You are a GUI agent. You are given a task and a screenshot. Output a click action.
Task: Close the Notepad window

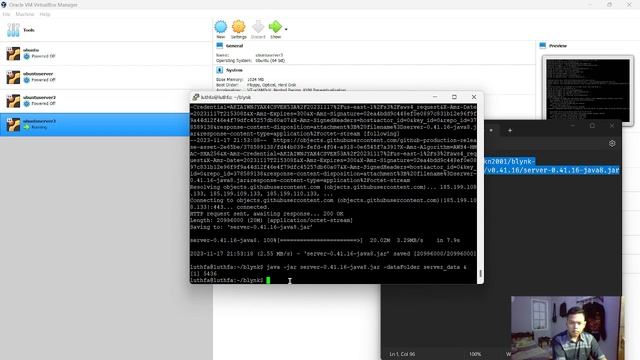pos(612,126)
